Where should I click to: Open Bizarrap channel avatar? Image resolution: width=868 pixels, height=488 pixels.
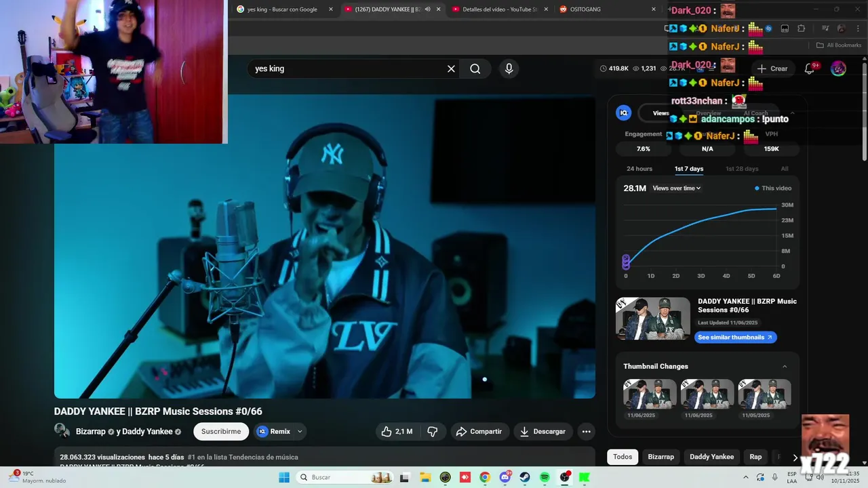62,430
